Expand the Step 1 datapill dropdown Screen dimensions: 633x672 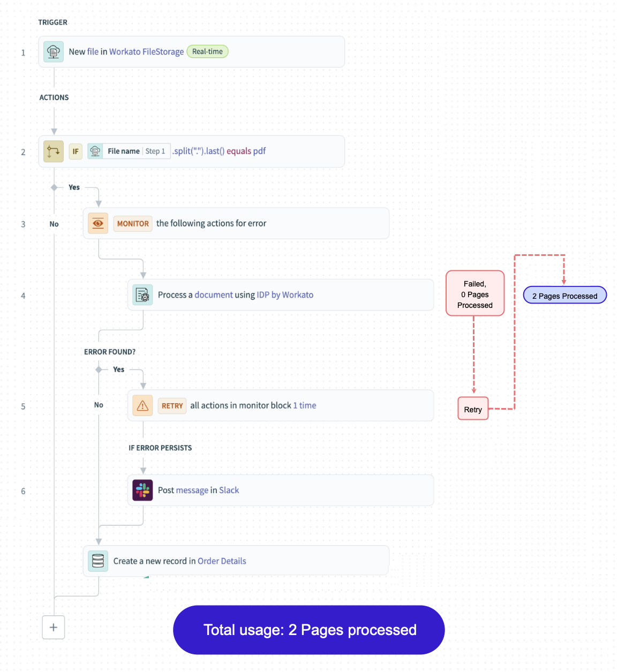[155, 151]
